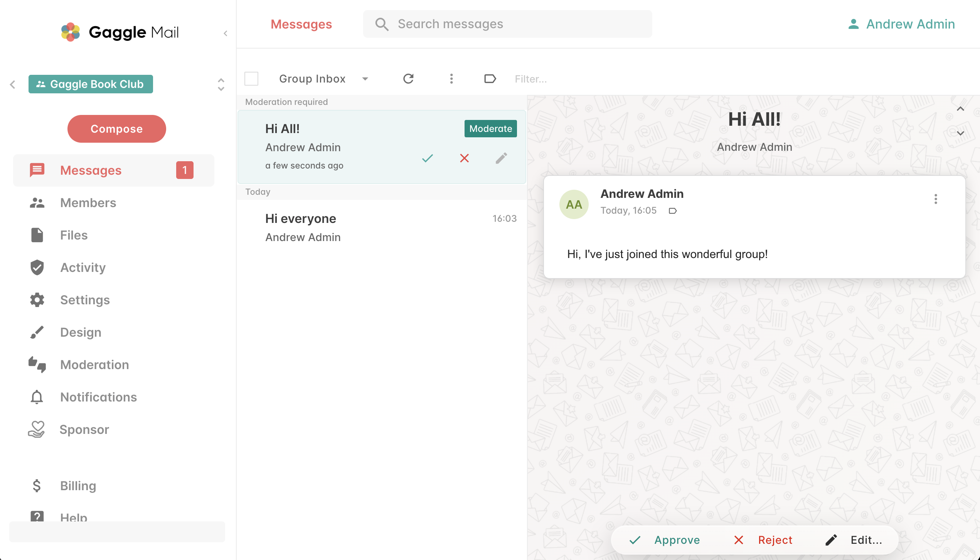The width and height of the screenshot is (980, 560).
Task: Click the label icon beside Today, 16:05
Action: (x=672, y=211)
